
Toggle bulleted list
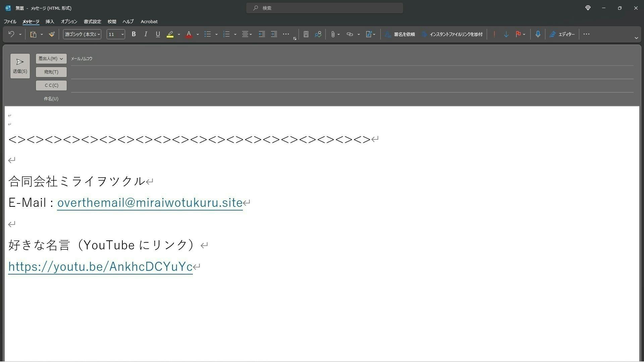tap(208, 34)
